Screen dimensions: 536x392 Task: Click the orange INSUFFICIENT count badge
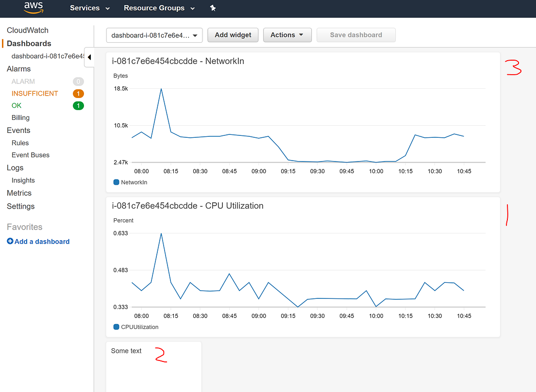click(78, 93)
